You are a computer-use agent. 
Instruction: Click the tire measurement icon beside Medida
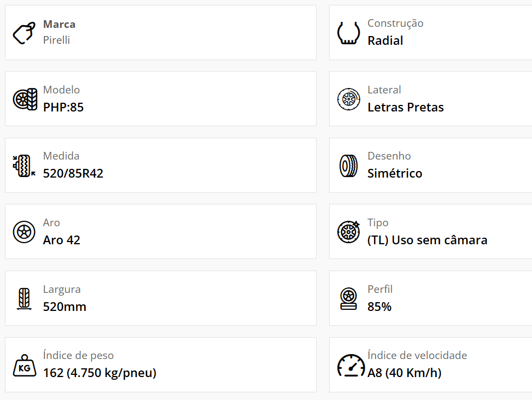click(x=24, y=166)
